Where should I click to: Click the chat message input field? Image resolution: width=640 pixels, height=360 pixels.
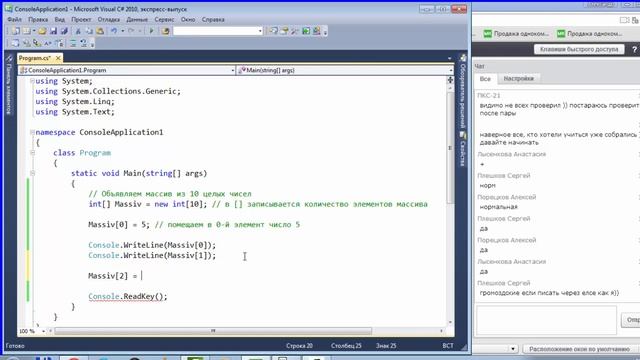point(546,320)
